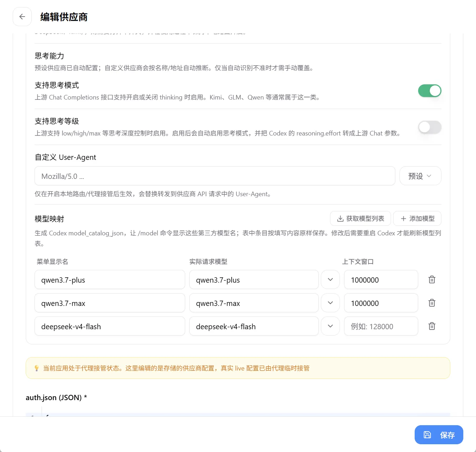The height and width of the screenshot is (452, 476).
Task: Fill empty context window field for deepseek-v4-flash
Action: 381,326
